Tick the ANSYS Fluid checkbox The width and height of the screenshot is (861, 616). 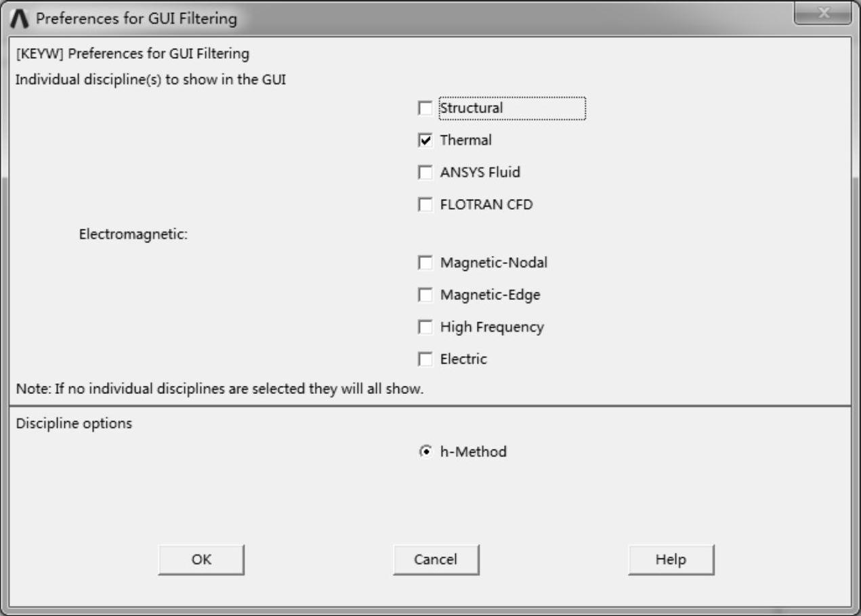point(425,173)
